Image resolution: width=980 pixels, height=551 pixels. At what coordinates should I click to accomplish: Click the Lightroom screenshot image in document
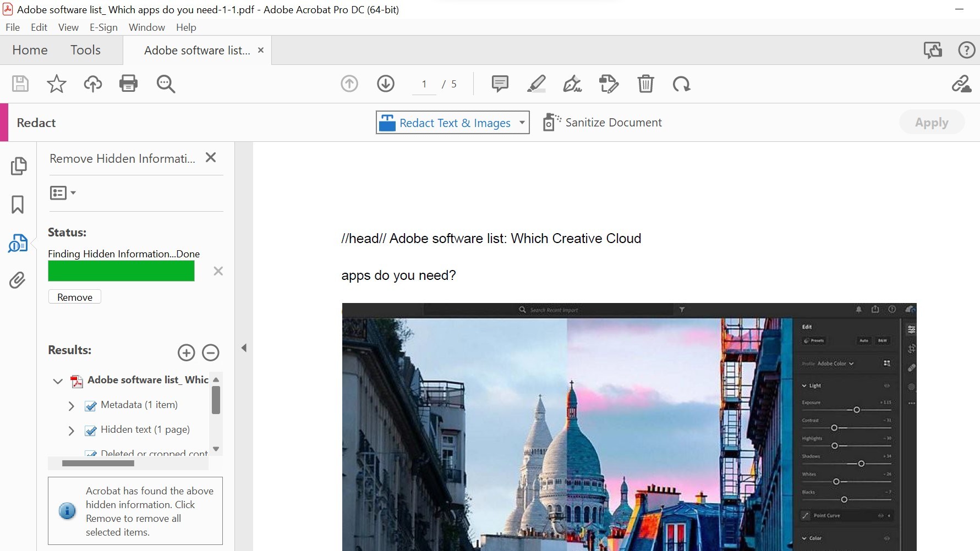coord(629,427)
